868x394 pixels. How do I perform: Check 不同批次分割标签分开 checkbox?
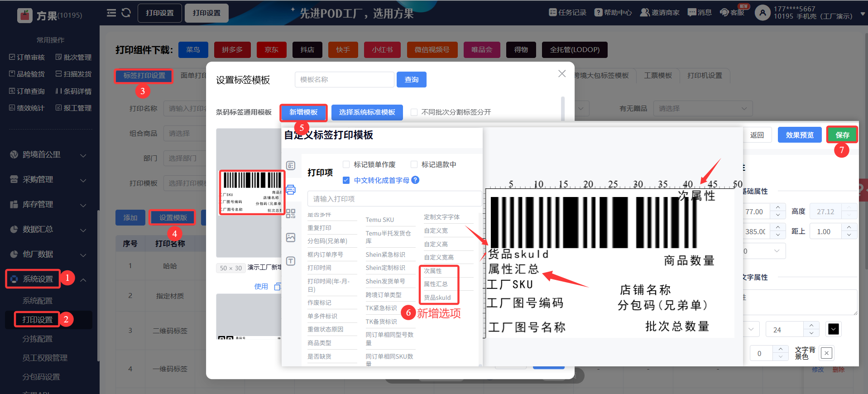click(414, 112)
